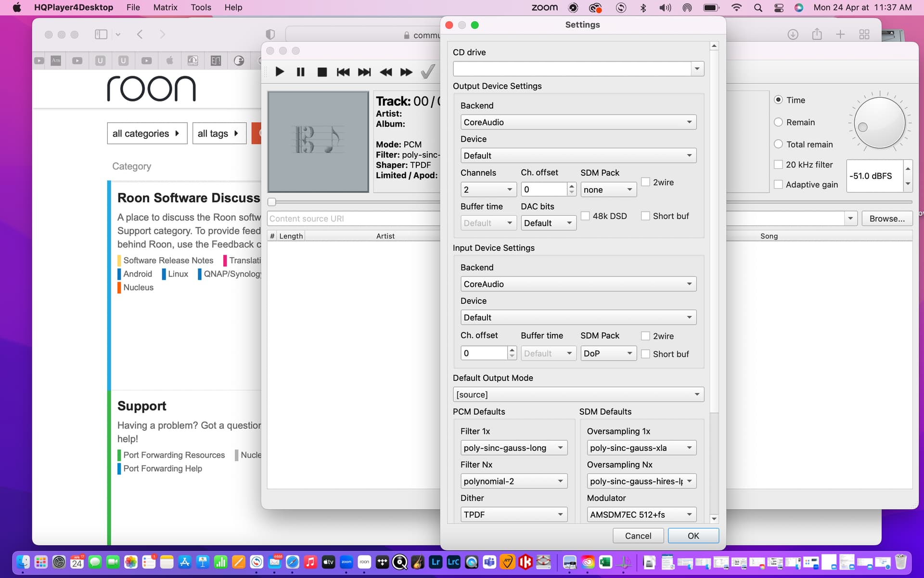924x578 pixels.
Task: Select the Remain radio button
Action: (778, 122)
